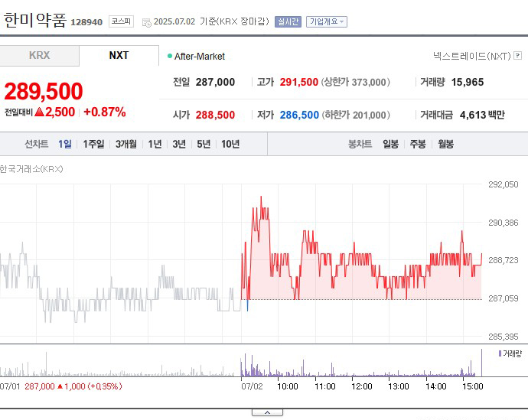Open the 기업개요 dropdown
Viewport: 528px width, 420px height.
point(327,22)
